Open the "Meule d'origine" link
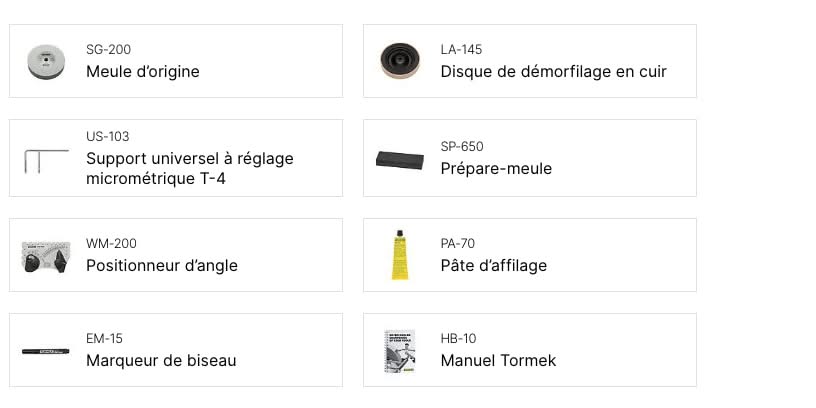The image size is (816, 408). (142, 72)
